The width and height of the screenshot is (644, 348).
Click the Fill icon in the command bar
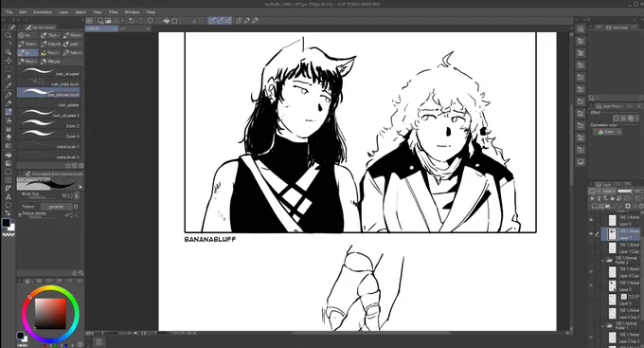pos(167,21)
